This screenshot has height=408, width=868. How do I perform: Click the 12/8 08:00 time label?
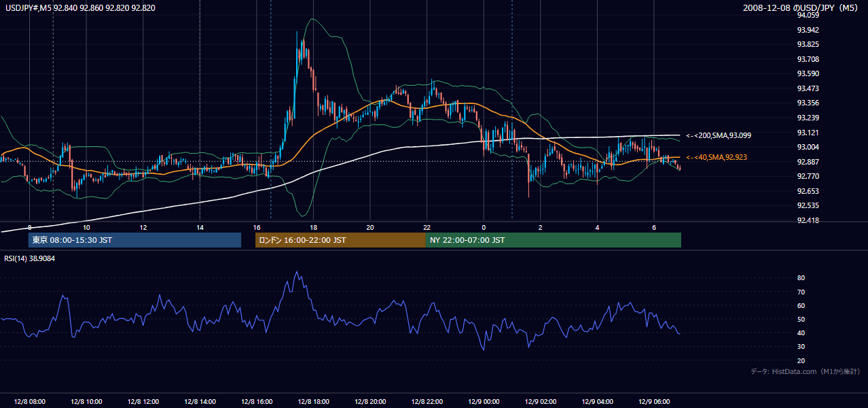pos(29,401)
